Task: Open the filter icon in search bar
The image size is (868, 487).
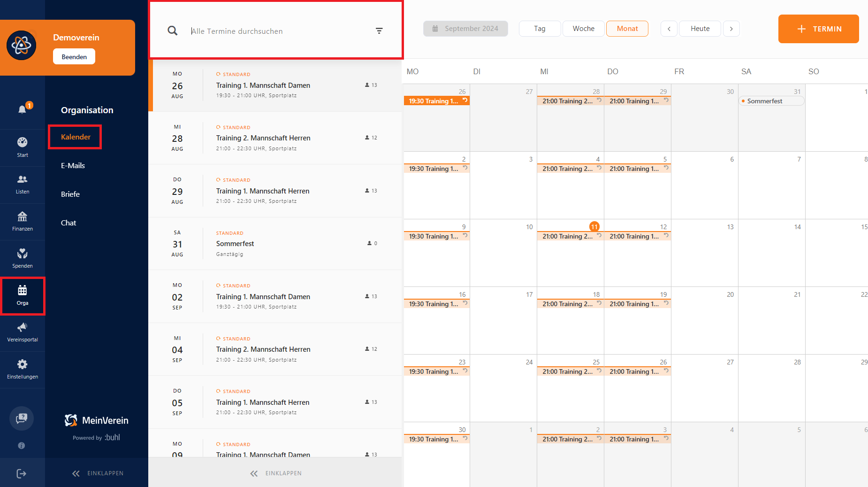Action: (x=379, y=31)
